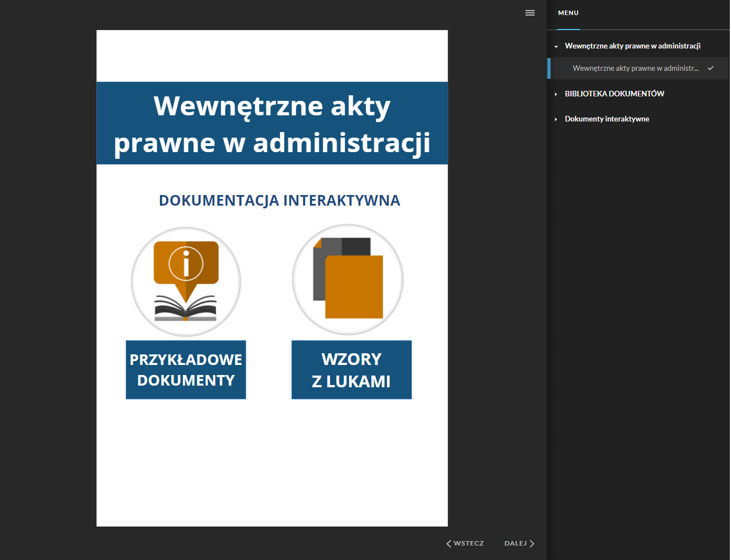Select Dokumenty interaktywne menu section
This screenshot has width=731, height=560.
(x=607, y=119)
